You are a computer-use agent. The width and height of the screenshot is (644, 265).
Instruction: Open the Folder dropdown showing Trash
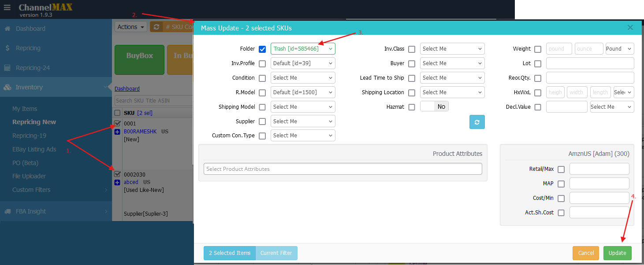coord(303,49)
